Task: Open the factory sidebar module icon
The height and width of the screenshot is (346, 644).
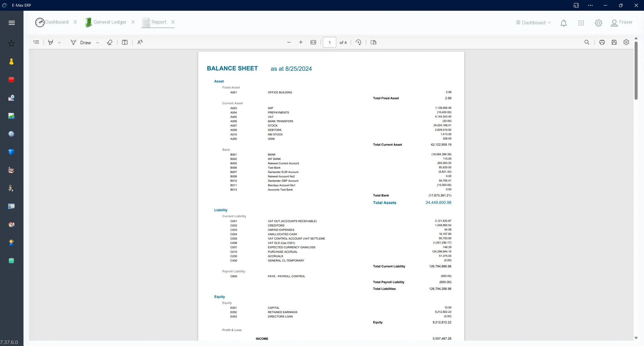Action: (11, 170)
